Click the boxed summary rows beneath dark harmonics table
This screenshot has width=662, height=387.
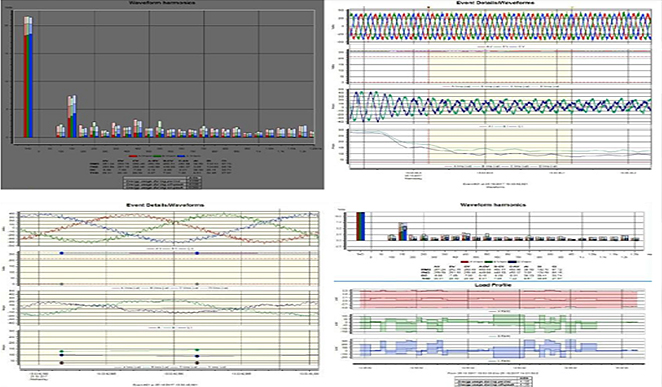(x=162, y=182)
